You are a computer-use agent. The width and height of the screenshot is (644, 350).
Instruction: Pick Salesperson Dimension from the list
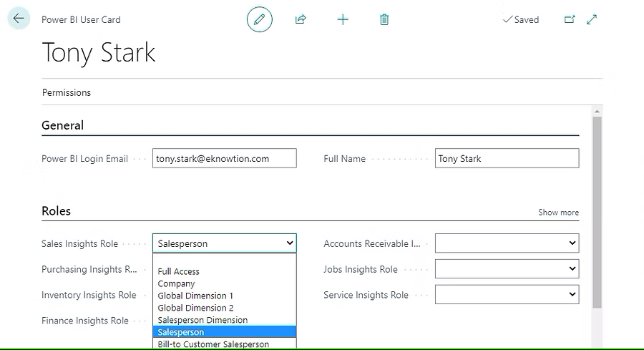(203, 320)
